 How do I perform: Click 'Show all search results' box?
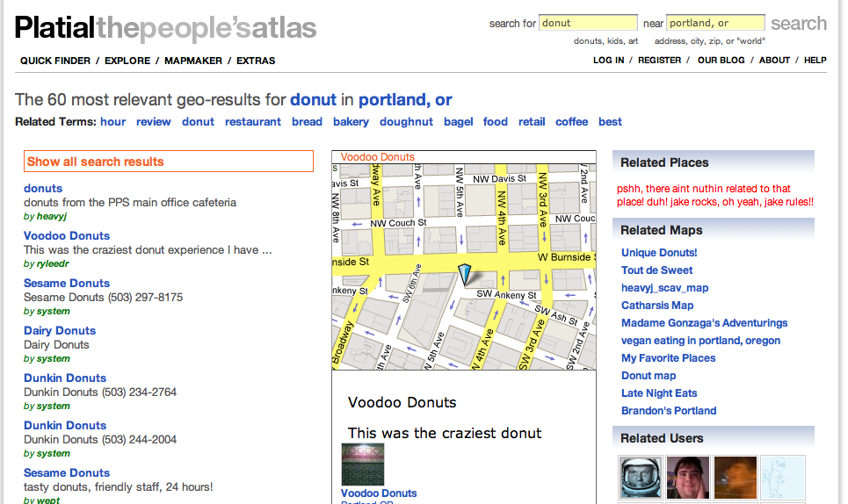point(169,162)
